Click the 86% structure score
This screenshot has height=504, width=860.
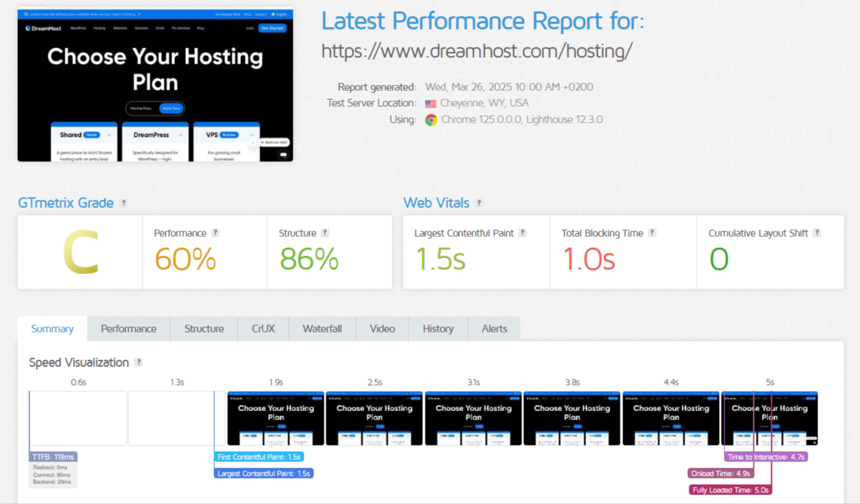point(309,260)
